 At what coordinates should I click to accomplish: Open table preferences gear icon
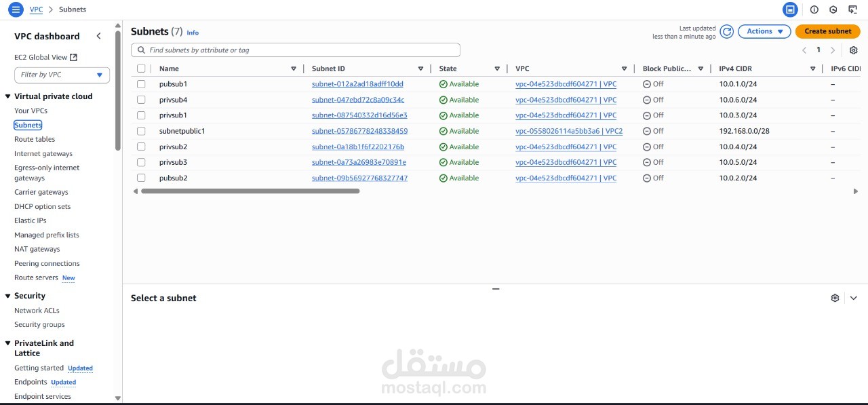pyautogui.click(x=854, y=50)
